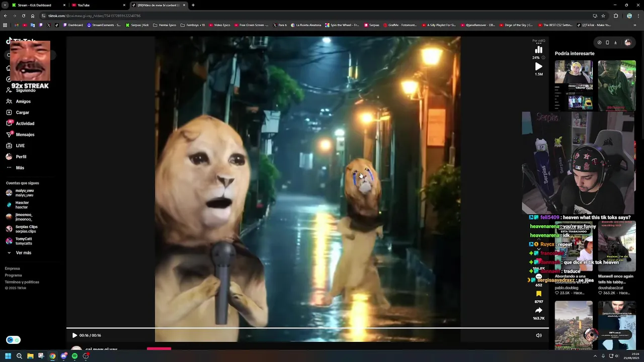Open the TikTok profile avatar in header pill
This screenshot has height=362, width=644.
[x=627, y=43]
